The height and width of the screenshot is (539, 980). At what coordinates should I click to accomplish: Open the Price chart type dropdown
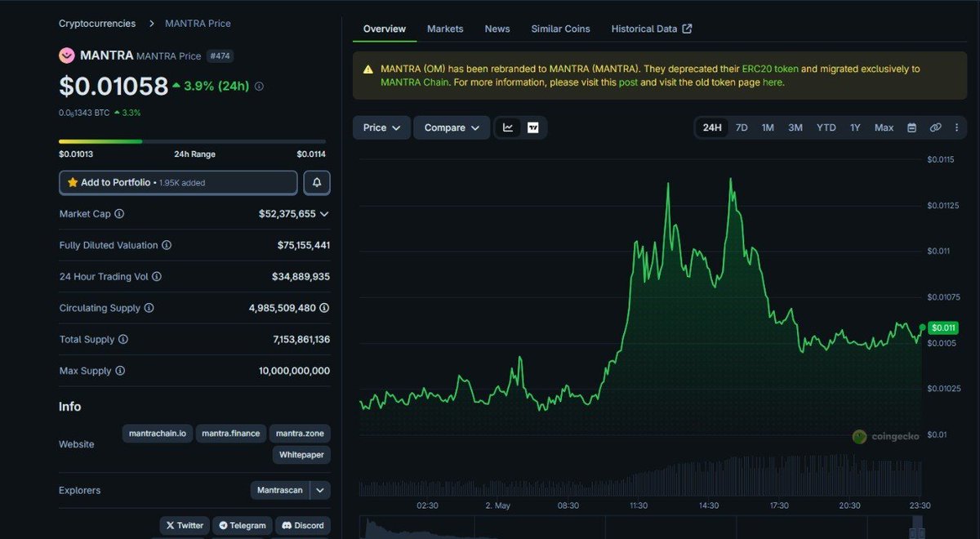pos(381,127)
